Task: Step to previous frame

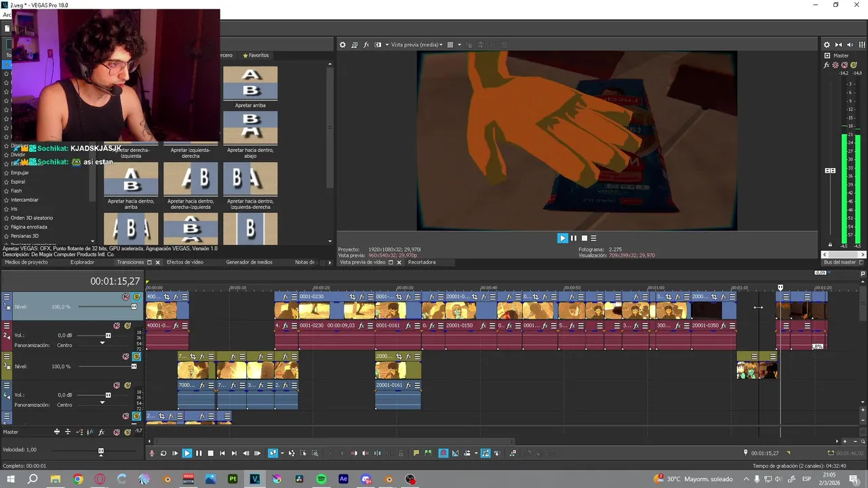Action: (245, 453)
